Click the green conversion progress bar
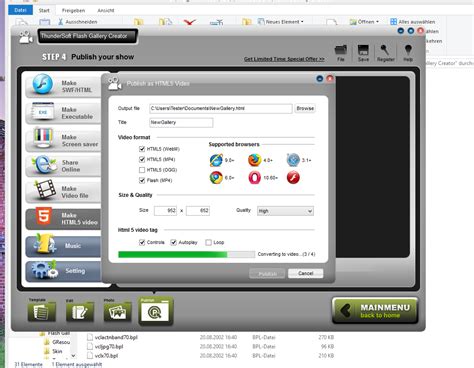This screenshot has height=368, width=474. 187,254
